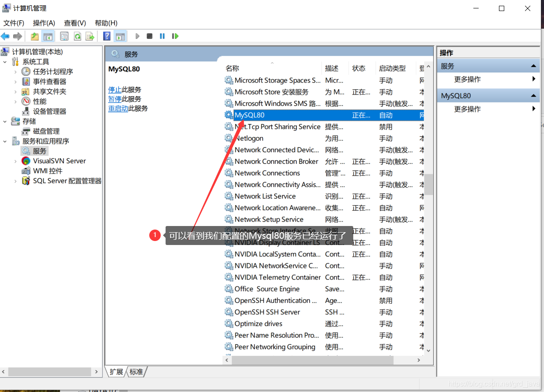This screenshot has width=544, height=392.
Task: Click the left tree pane horizontal scrollbar
Action: (x=49, y=372)
